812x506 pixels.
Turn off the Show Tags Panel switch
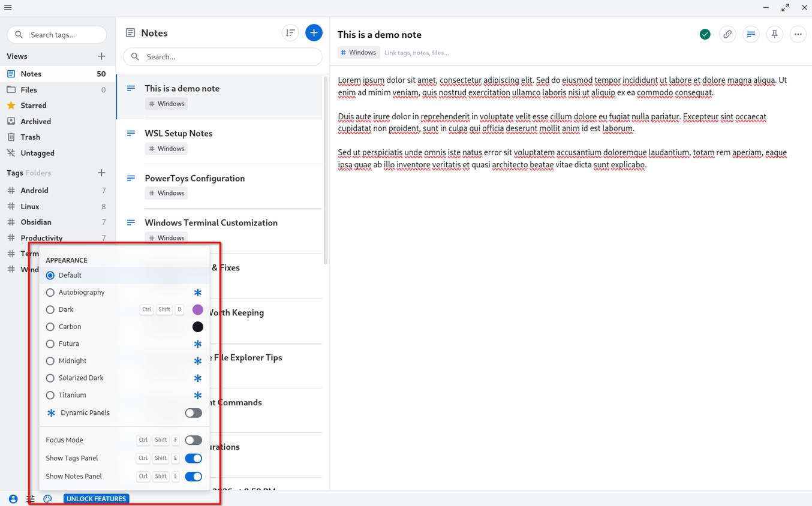point(193,459)
